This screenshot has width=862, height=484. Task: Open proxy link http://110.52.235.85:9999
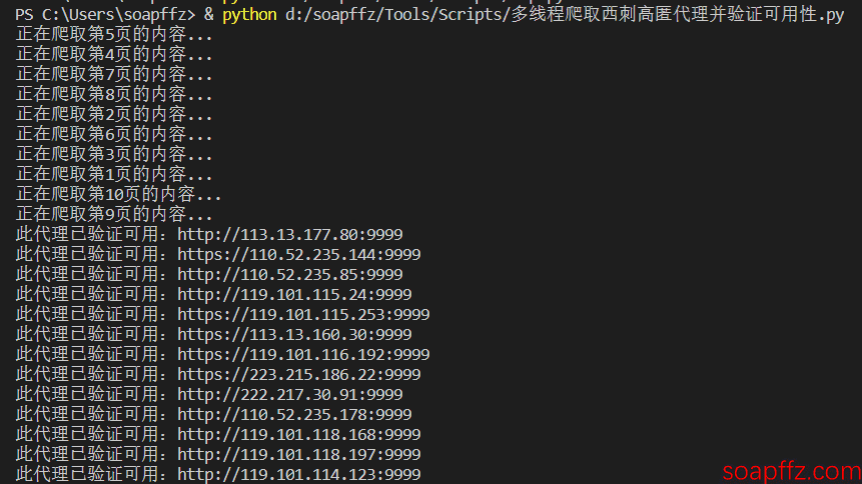click(290, 274)
